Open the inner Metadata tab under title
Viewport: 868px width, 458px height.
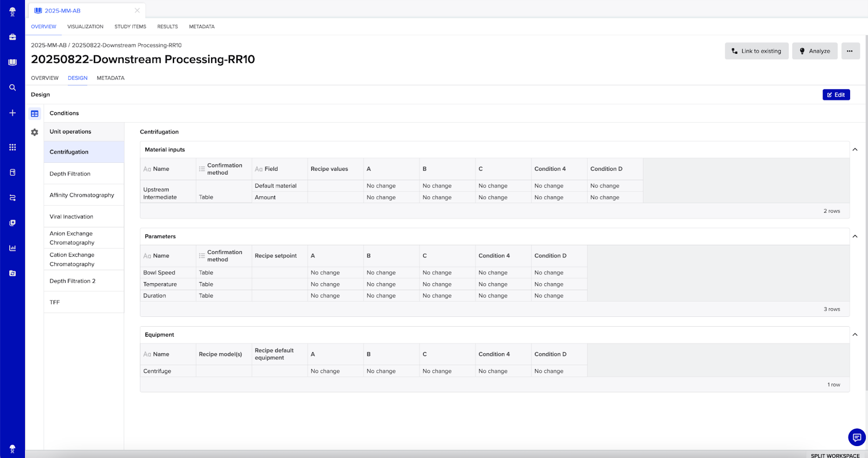point(111,78)
